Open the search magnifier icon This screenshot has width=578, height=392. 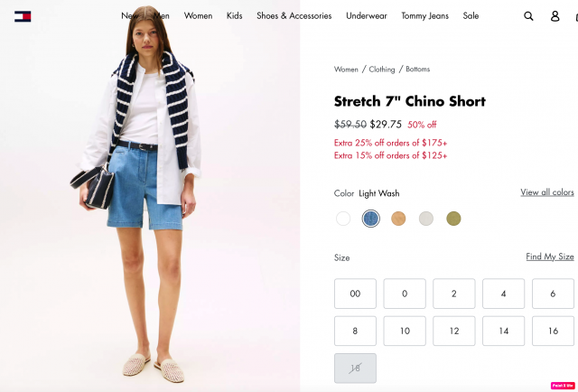(528, 16)
